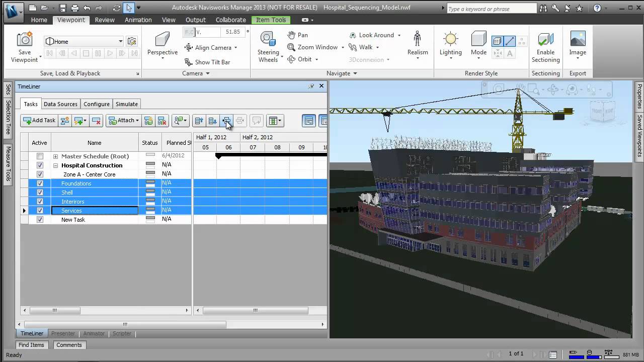Open the Measure Tools side panel

(8, 164)
